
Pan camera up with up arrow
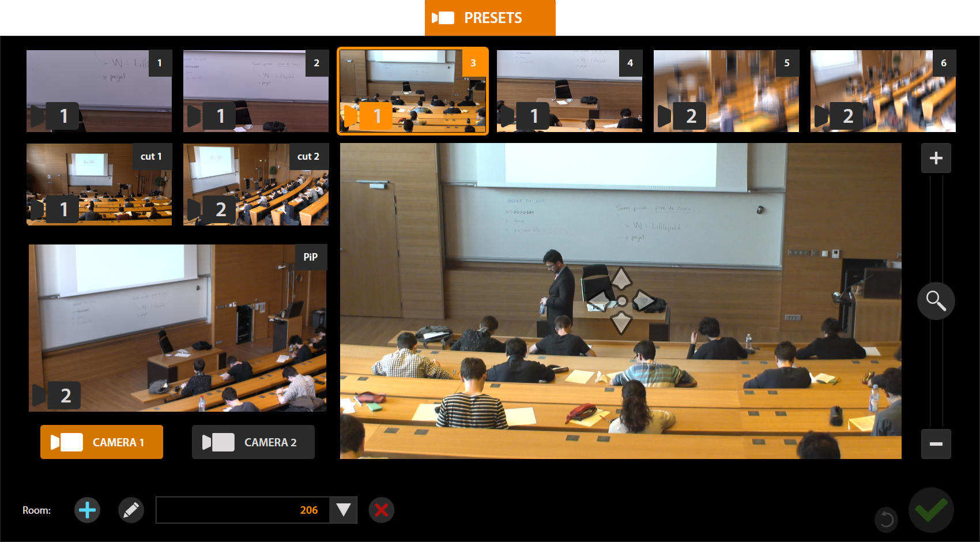621,278
